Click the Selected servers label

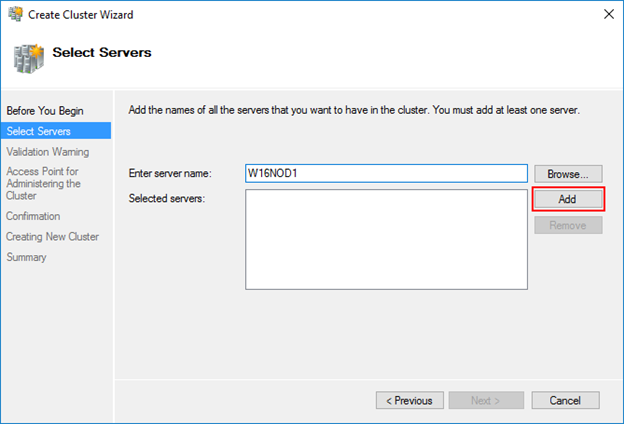(x=167, y=198)
